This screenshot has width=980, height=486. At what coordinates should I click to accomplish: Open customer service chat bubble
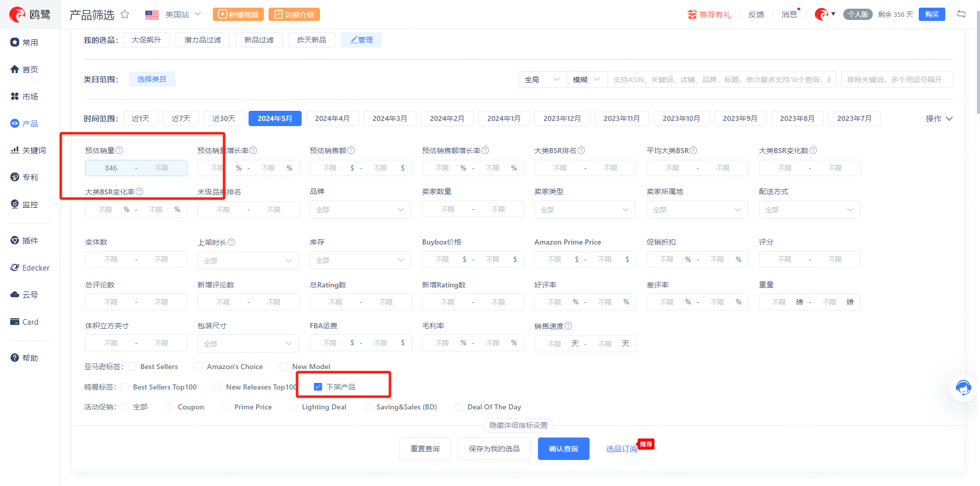coord(963,388)
